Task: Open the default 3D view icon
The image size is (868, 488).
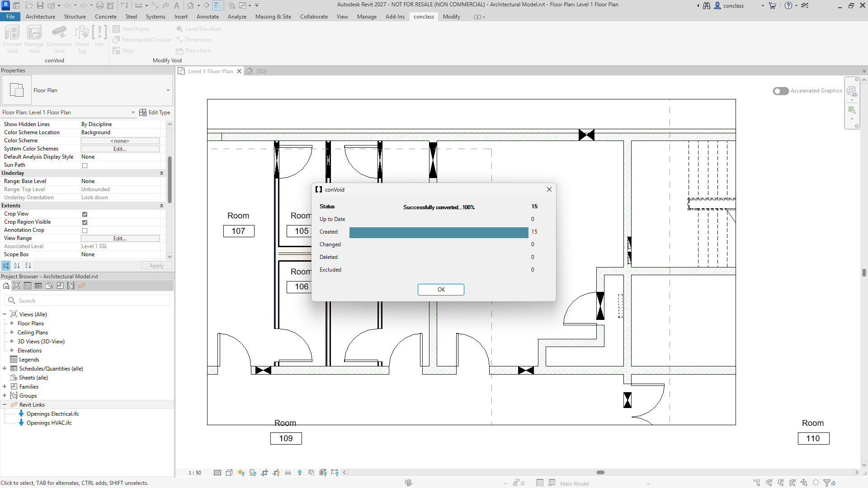Action: tap(190, 5)
